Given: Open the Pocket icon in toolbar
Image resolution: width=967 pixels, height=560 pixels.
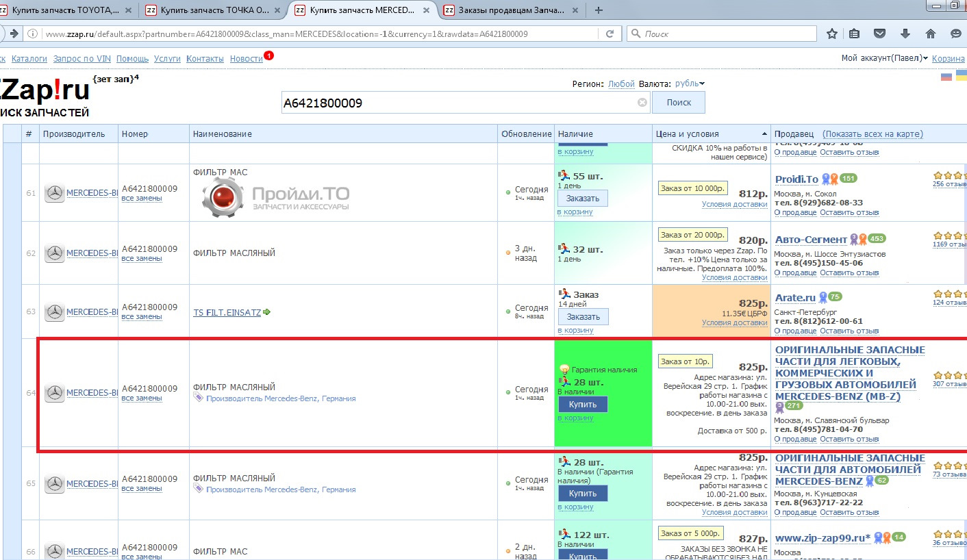Looking at the screenshot, I should click(880, 34).
